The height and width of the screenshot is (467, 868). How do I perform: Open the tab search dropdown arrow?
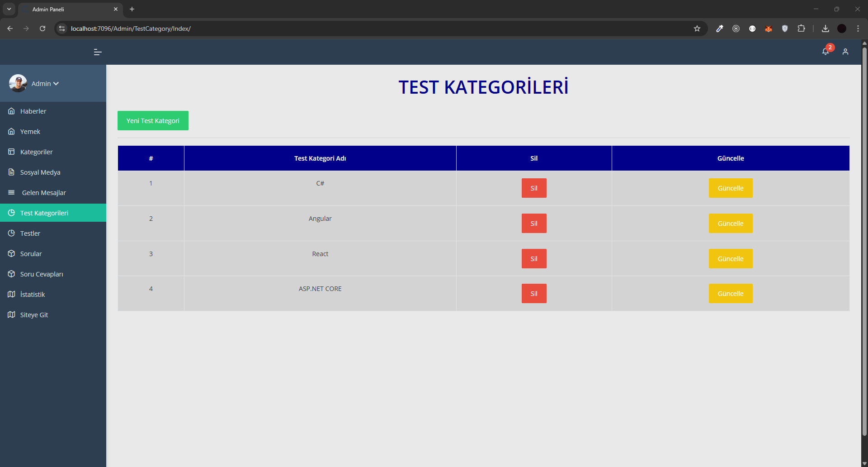[9, 9]
